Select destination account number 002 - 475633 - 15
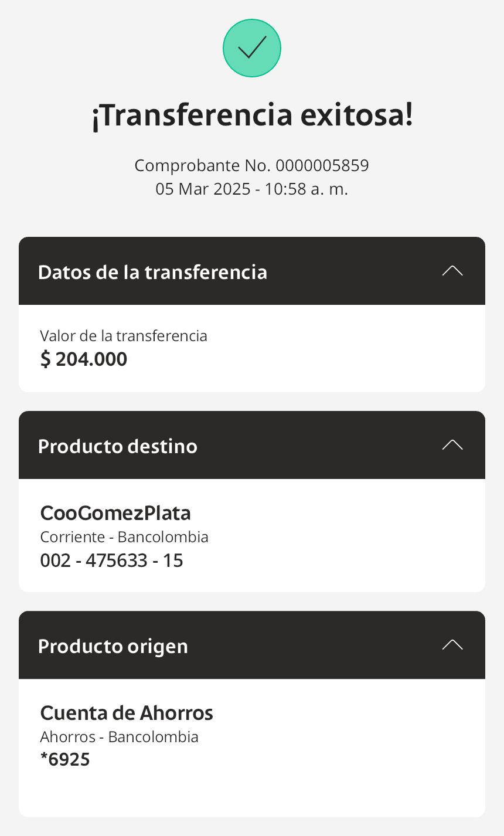504x836 pixels. [111, 560]
